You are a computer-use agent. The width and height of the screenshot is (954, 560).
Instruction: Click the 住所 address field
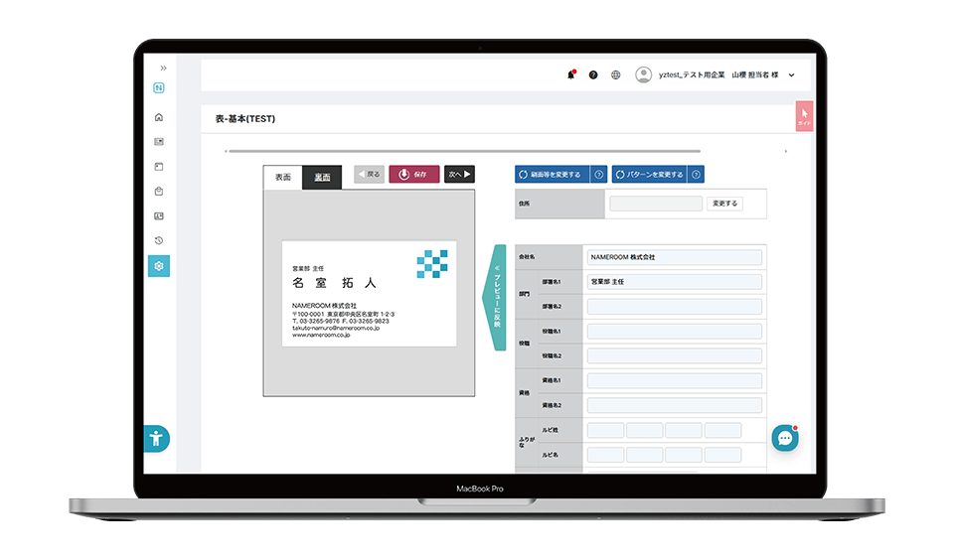[656, 204]
